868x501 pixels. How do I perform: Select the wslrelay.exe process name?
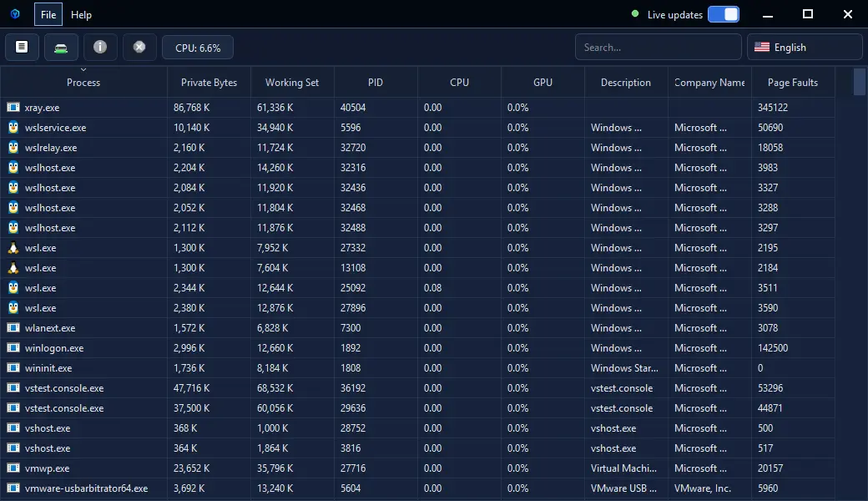[51, 148]
